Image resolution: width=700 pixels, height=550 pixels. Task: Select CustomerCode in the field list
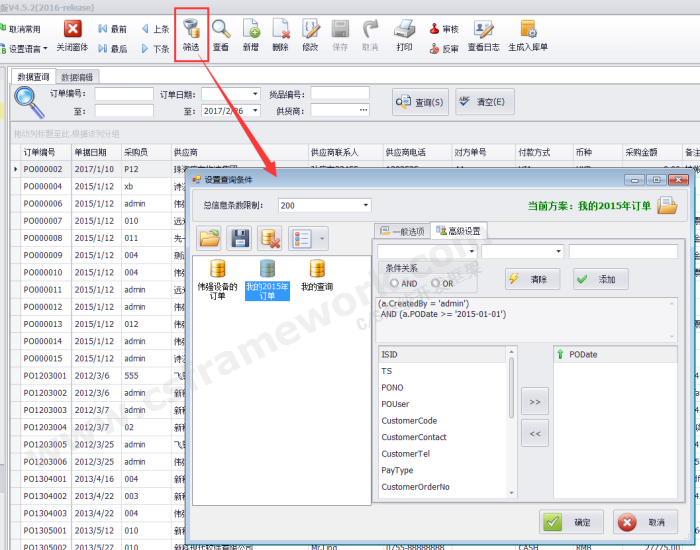pos(409,421)
